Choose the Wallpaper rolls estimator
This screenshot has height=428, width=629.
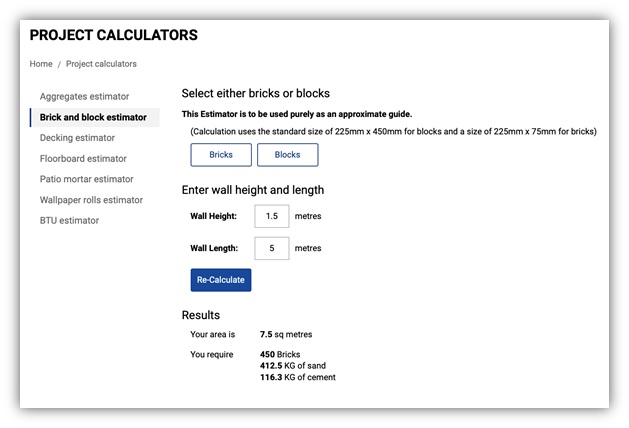[x=91, y=200]
